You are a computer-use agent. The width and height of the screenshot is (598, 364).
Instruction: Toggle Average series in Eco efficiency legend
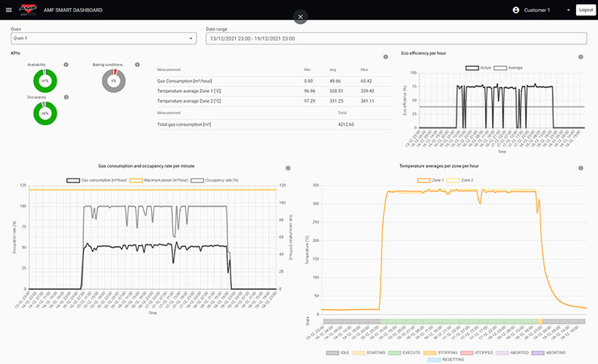[508, 68]
